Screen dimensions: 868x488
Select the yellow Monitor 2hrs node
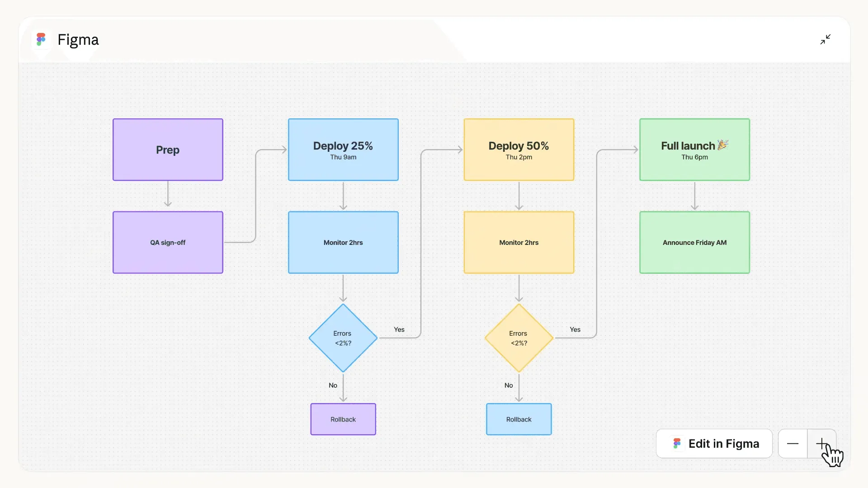coord(518,242)
